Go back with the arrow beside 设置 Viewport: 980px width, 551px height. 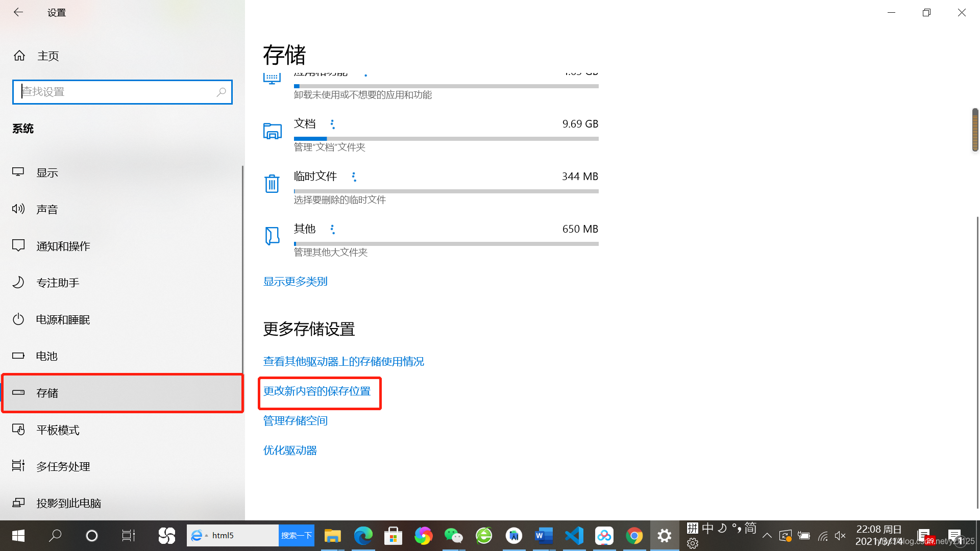coord(18,12)
